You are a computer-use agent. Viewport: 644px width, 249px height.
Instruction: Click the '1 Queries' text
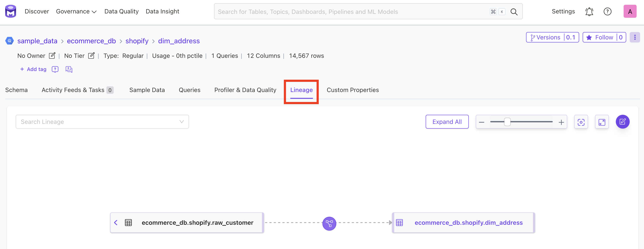tap(224, 56)
